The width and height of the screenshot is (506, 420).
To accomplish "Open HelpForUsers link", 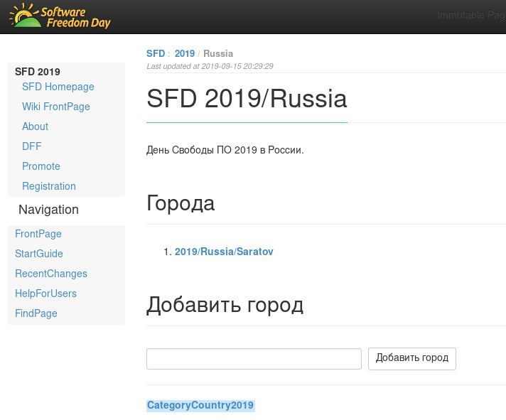I will (x=45, y=294).
